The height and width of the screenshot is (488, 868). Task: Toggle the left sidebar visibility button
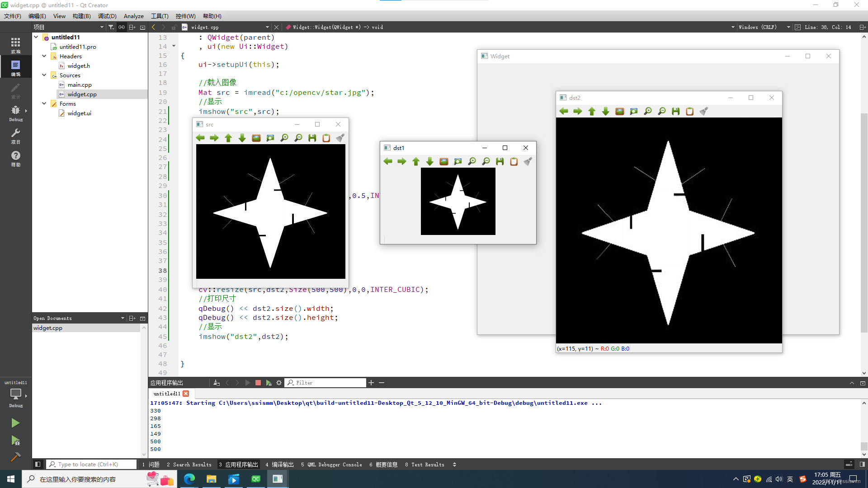point(38,464)
